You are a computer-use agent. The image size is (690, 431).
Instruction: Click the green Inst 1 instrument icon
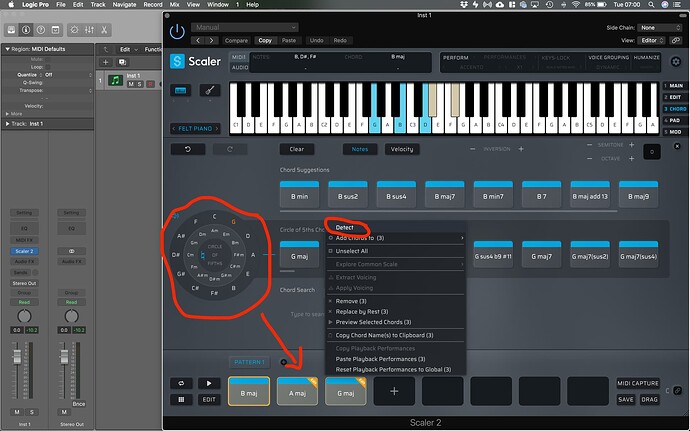pos(116,81)
